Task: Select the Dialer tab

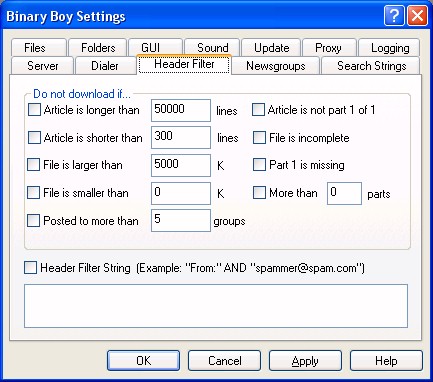Action: [x=106, y=65]
